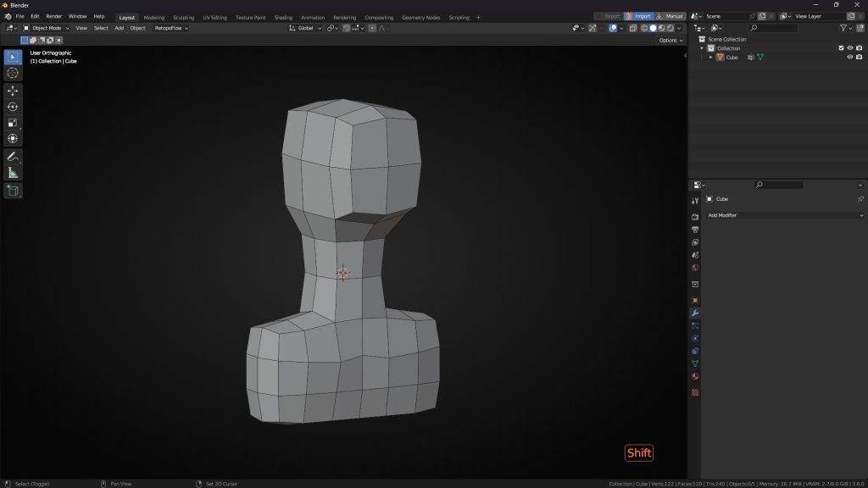Select the 3D Cursor tool
The image size is (868, 488).
[x=13, y=73]
